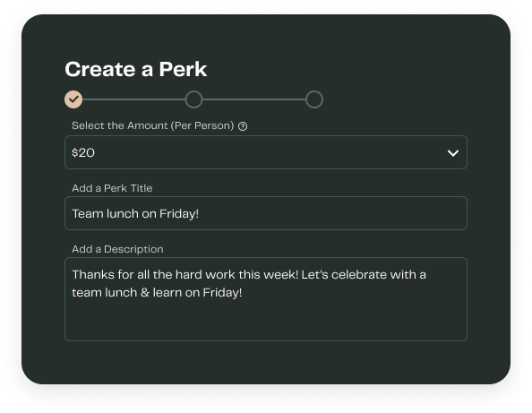Click the "Add a Description" label

point(117,249)
